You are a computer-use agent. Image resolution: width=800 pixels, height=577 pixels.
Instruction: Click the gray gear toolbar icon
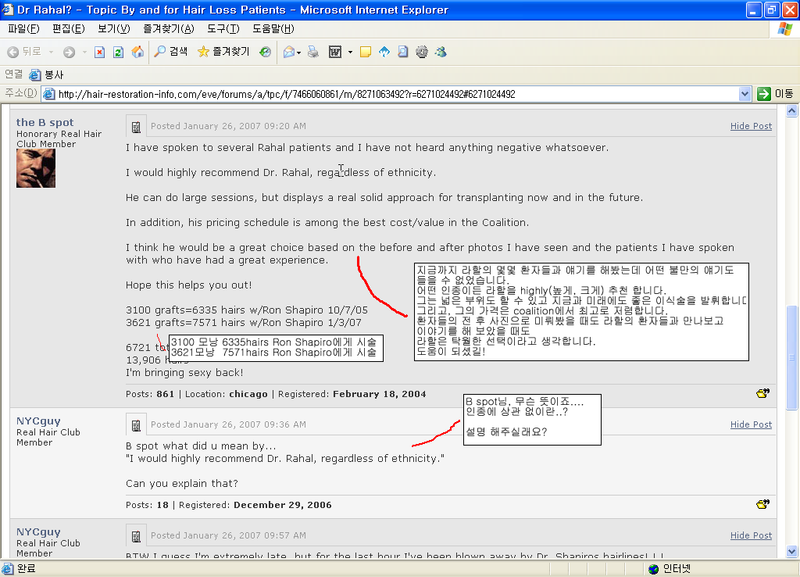pyautogui.click(x=421, y=52)
